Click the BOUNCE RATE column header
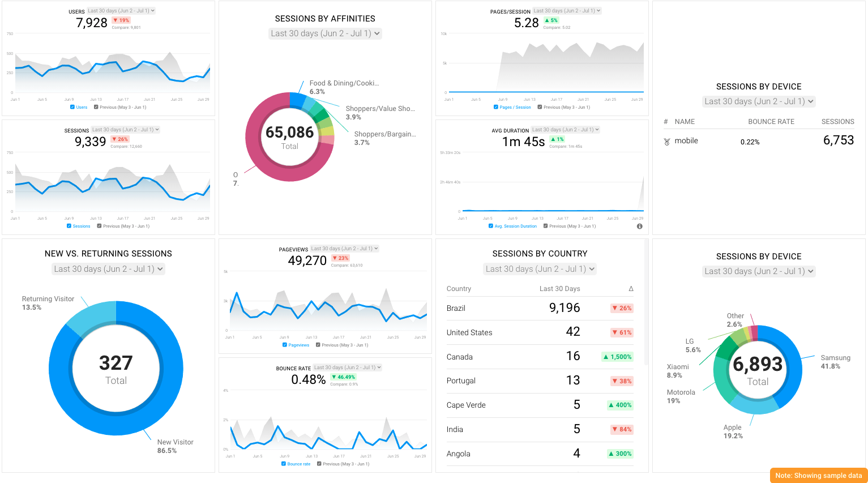 point(771,122)
